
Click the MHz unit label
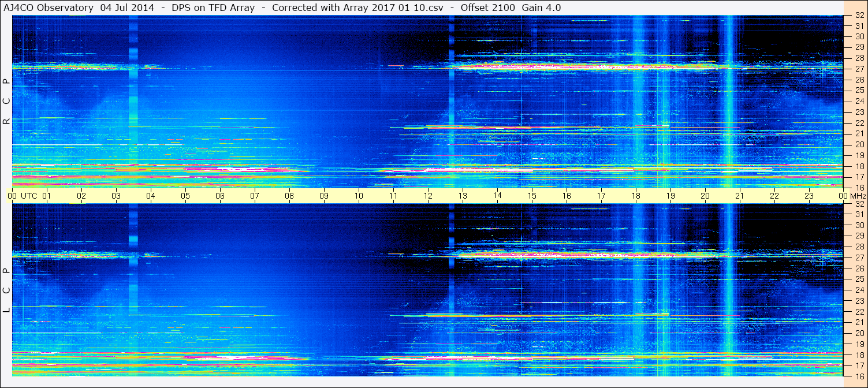pyautogui.click(x=858, y=196)
